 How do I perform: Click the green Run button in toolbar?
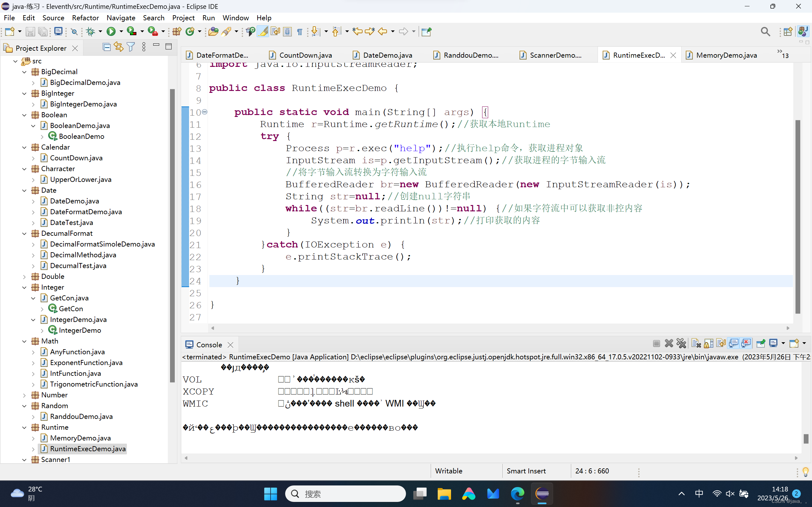[x=111, y=31]
